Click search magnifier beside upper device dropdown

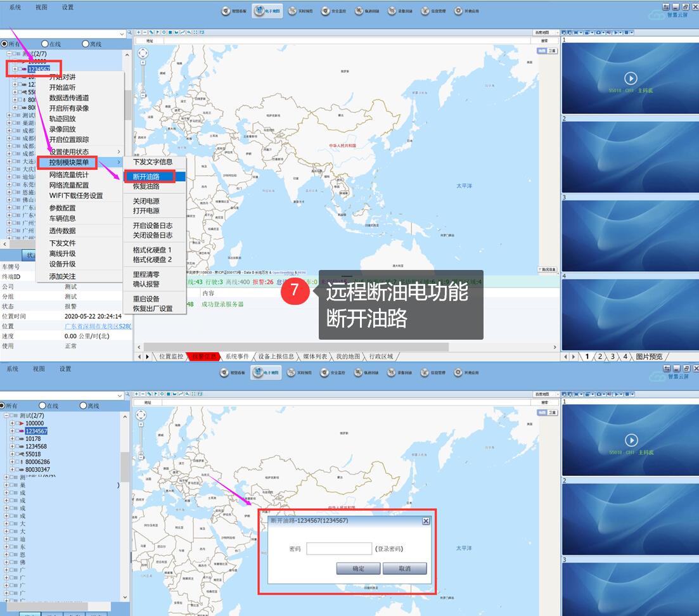pyautogui.click(x=129, y=33)
